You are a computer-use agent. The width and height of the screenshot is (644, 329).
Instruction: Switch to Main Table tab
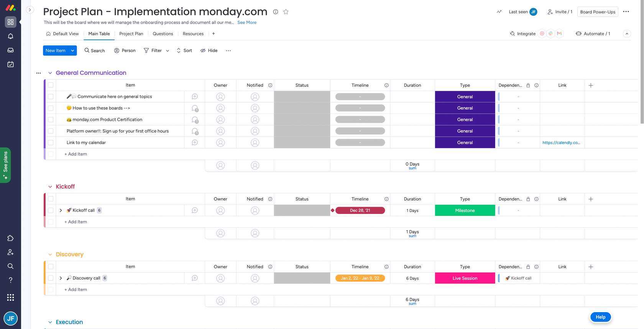[x=99, y=34]
